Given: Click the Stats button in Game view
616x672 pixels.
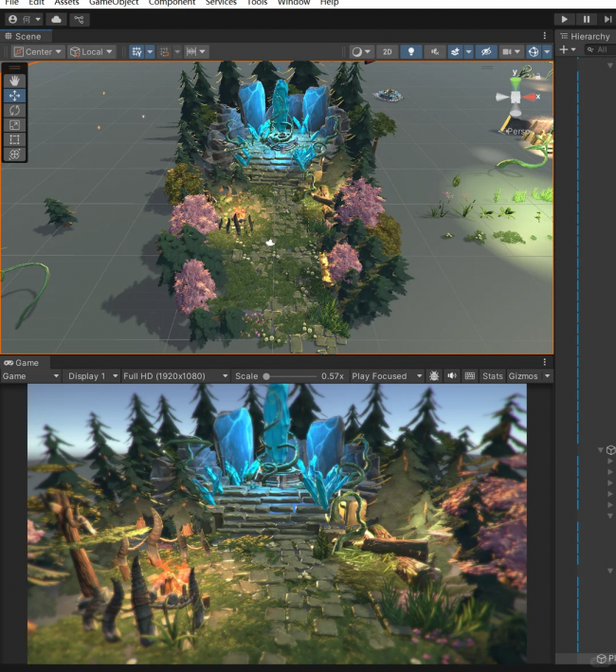Looking at the screenshot, I should point(492,376).
